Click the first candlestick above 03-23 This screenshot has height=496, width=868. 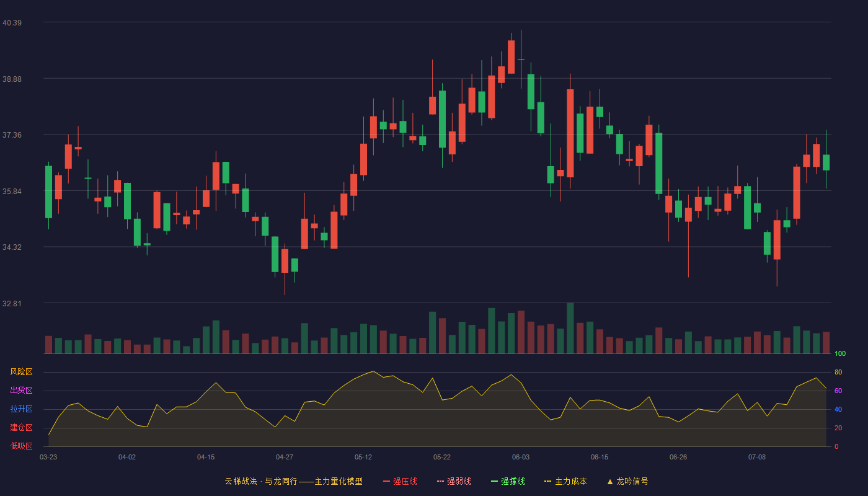pyautogui.click(x=48, y=192)
